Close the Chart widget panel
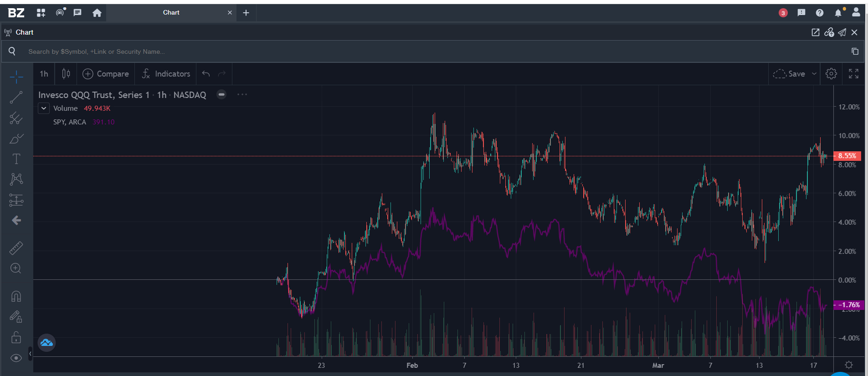The image size is (868, 376). (x=854, y=32)
